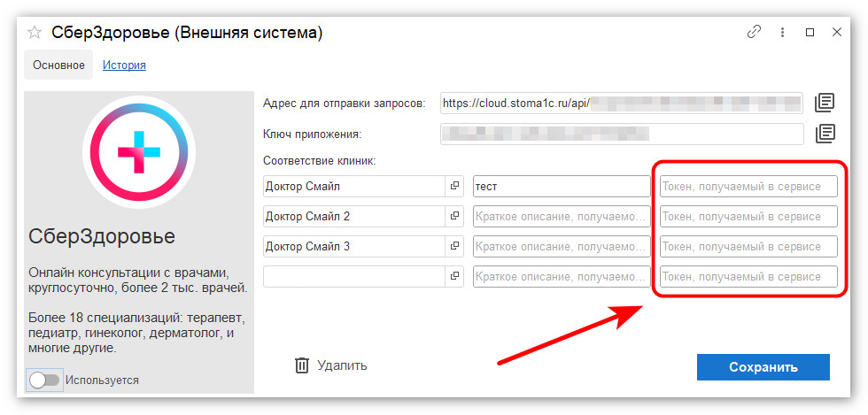Maximize the СберЗдоровье window
This screenshot has height=415, width=868.
tap(810, 33)
